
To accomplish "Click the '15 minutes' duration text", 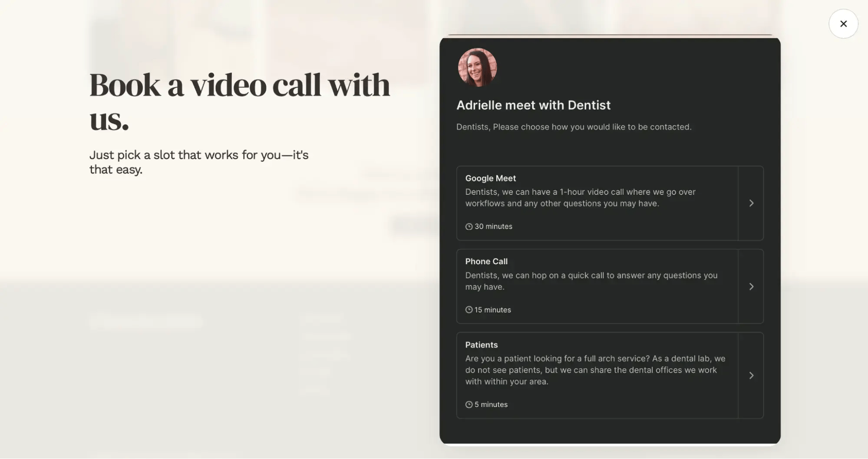I will tap(492, 310).
